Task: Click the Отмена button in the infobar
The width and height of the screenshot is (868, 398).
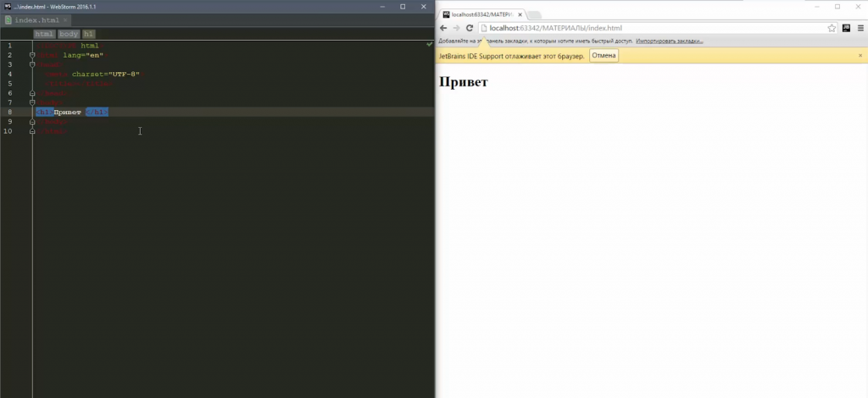Action: coord(604,56)
